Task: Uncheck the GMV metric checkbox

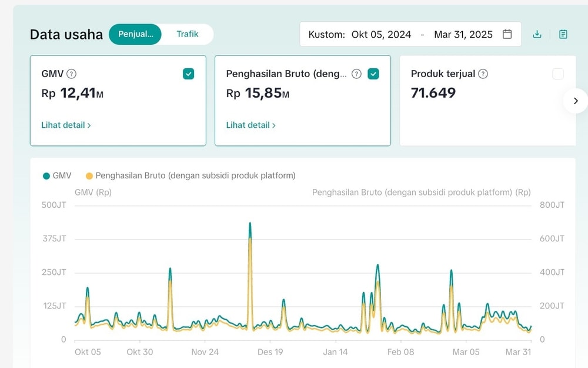Action: (188, 74)
